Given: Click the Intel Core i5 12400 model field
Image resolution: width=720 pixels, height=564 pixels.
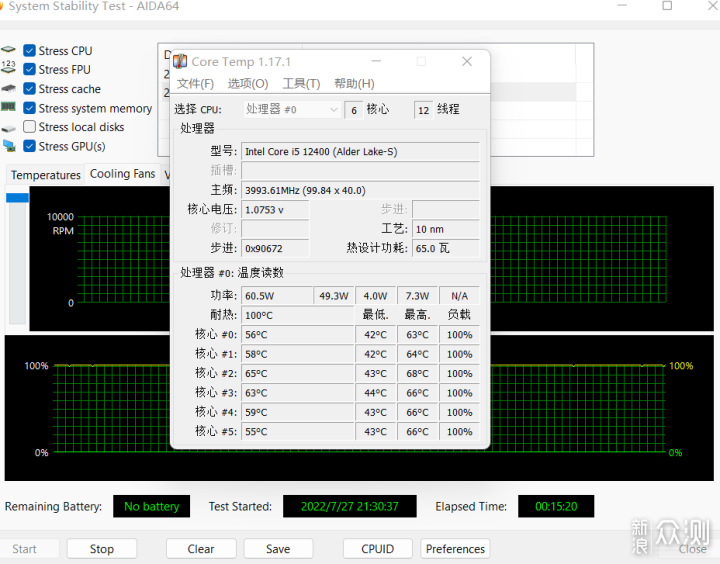Looking at the screenshot, I should pos(360,152).
